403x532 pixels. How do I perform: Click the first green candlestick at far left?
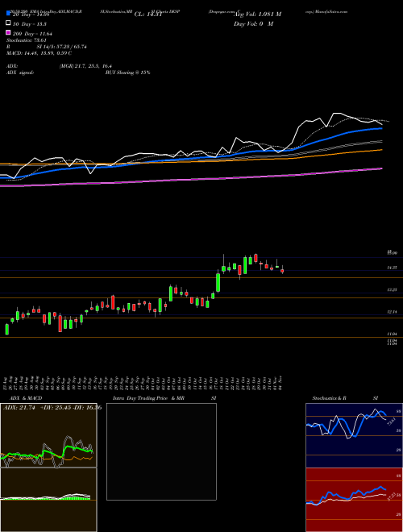point(6,329)
